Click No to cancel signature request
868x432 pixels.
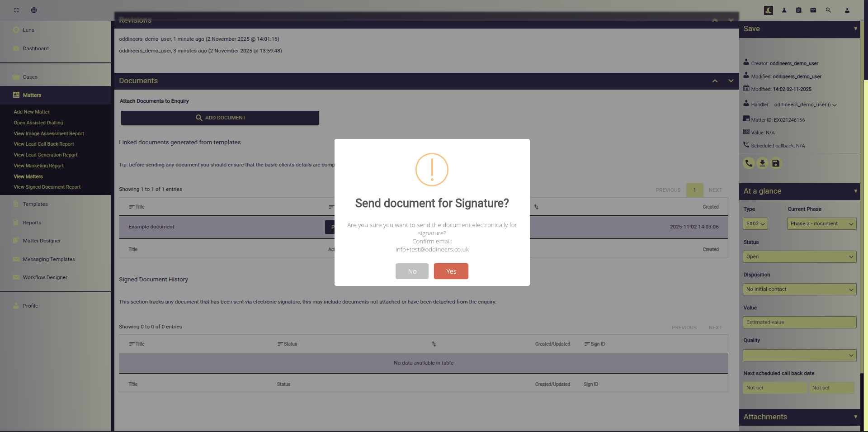412,271
